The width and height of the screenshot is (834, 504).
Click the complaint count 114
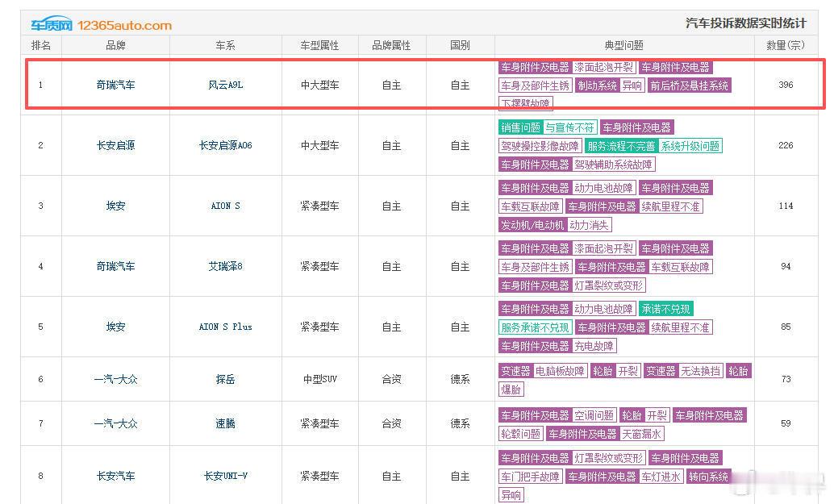coord(786,206)
